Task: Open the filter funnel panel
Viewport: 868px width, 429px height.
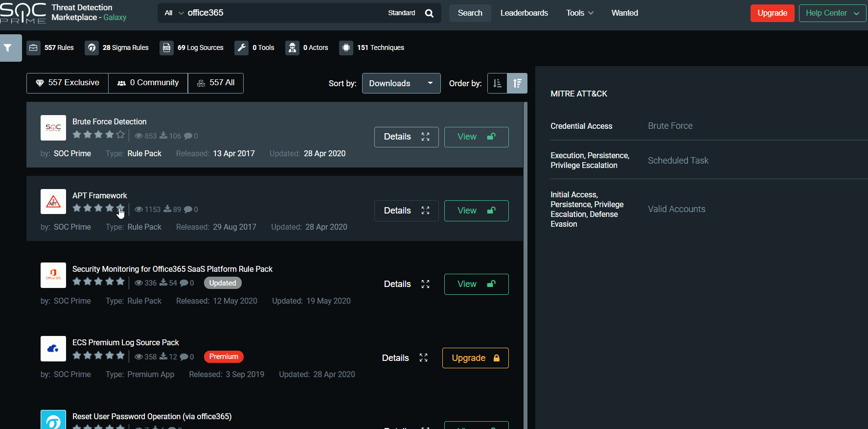Action: click(x=10, y=48)
